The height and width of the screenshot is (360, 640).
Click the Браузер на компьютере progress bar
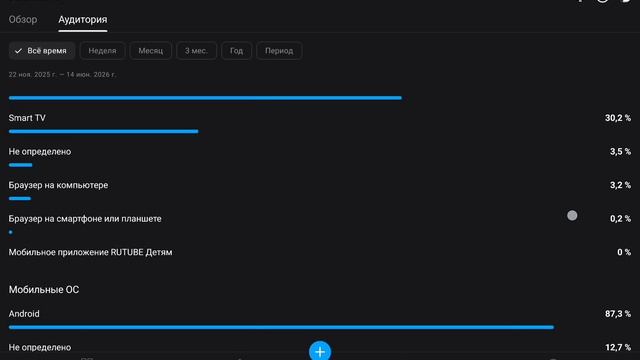pyautogui.click(x=20, y=198)
